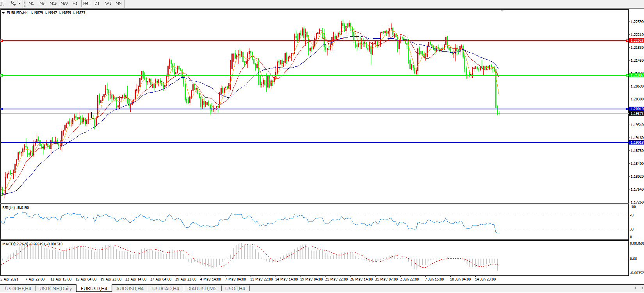Switch chart to M1 timeframe

tap(31, 3)
